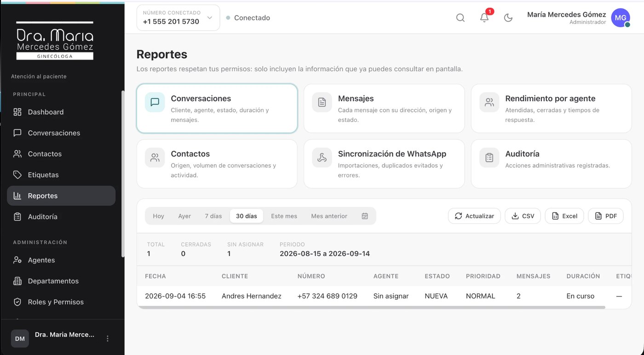
Task: Select the Auditoría report card
Action: (551, 164)
